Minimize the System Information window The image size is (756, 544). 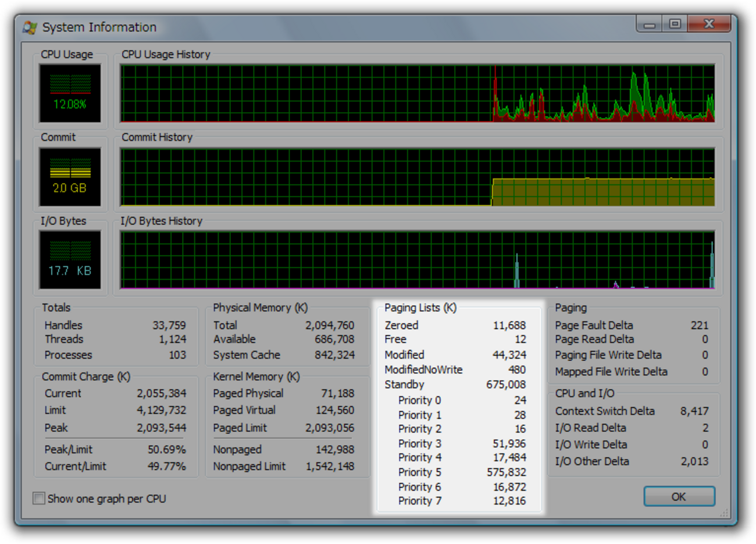point(650,24)
